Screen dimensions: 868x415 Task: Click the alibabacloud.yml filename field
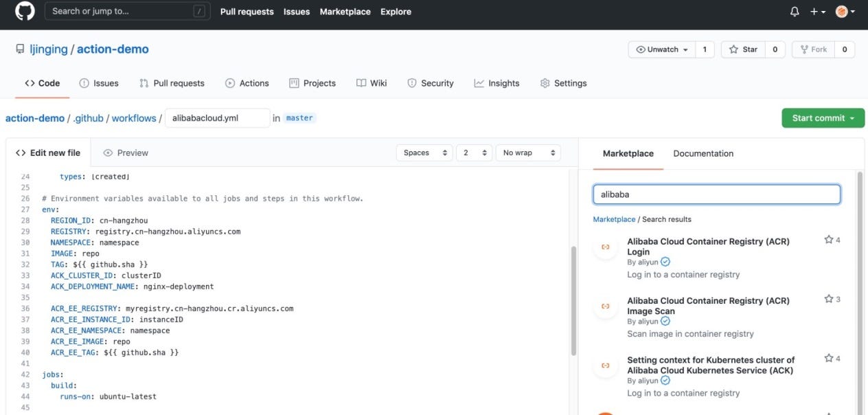217,118
